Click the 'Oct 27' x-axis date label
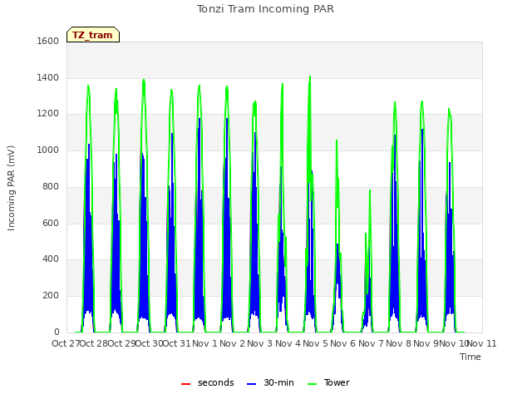This screenshot has width=532, height=399. pyautogui.click(x=66, y=343)
